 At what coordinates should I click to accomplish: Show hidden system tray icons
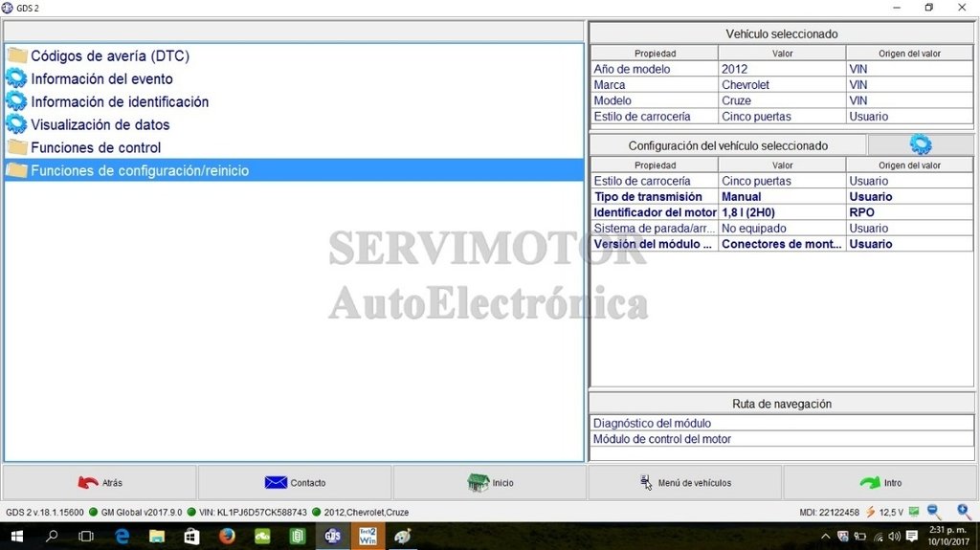[825, 537]
